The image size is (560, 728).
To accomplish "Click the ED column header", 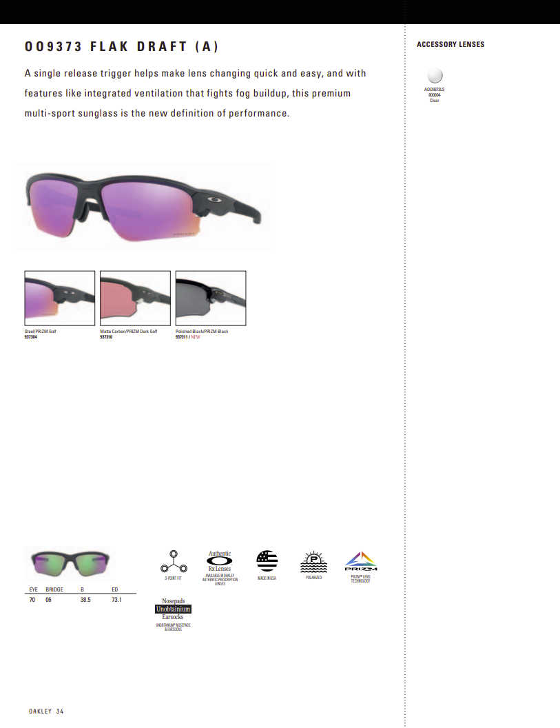I will [114, 589].
